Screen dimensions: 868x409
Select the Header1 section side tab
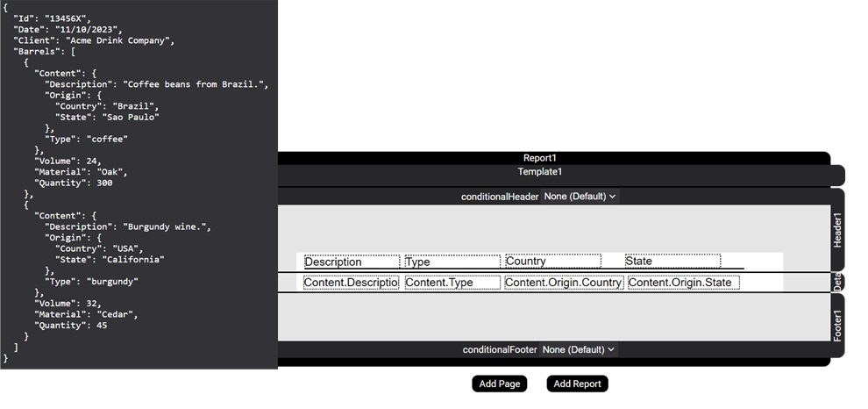tap(837, 229)
